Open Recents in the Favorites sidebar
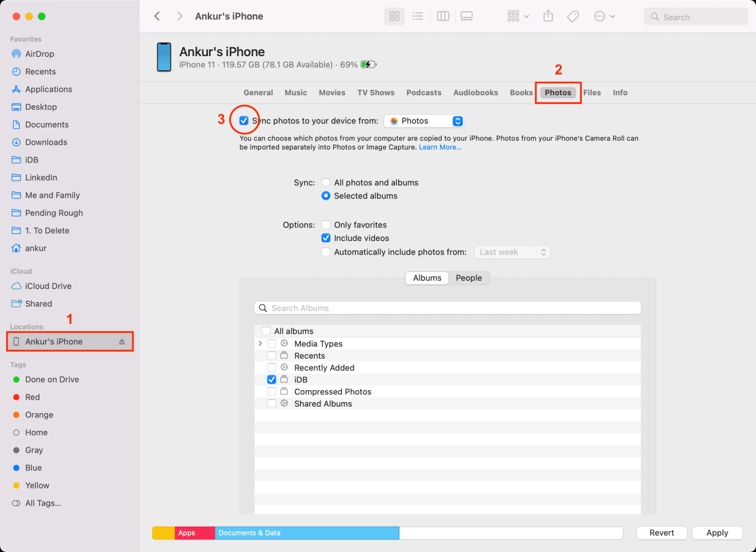 click(40, 72)
